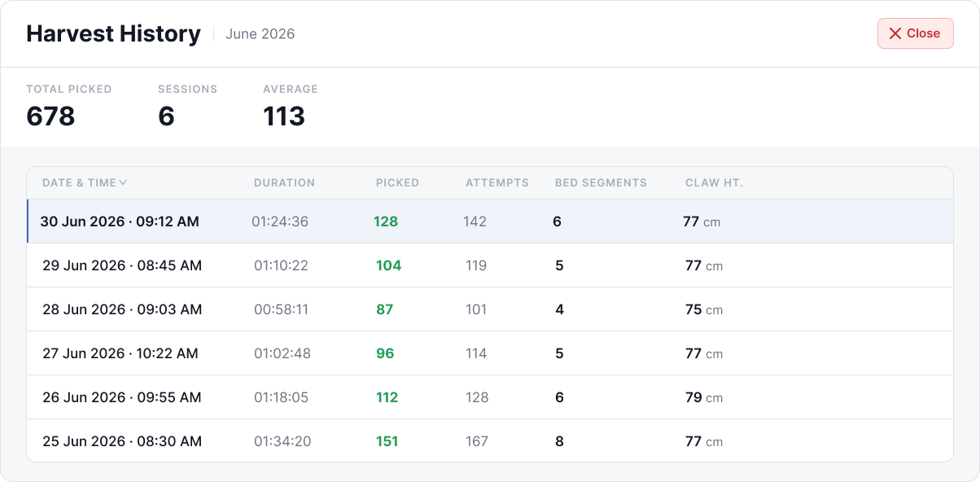Select the 28 Jun 2026 session row

coord(490,309)
